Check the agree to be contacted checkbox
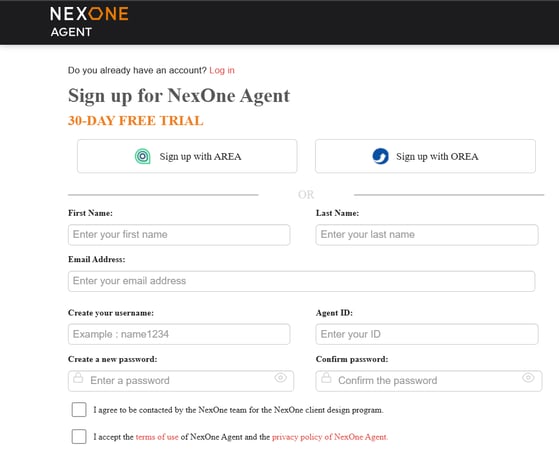The width and height of the screenshot is (559, 473). [79, 410]
